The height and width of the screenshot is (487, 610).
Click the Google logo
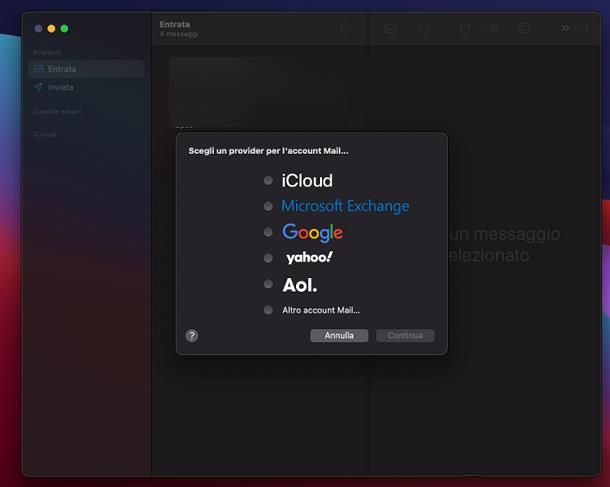point(313,233)
